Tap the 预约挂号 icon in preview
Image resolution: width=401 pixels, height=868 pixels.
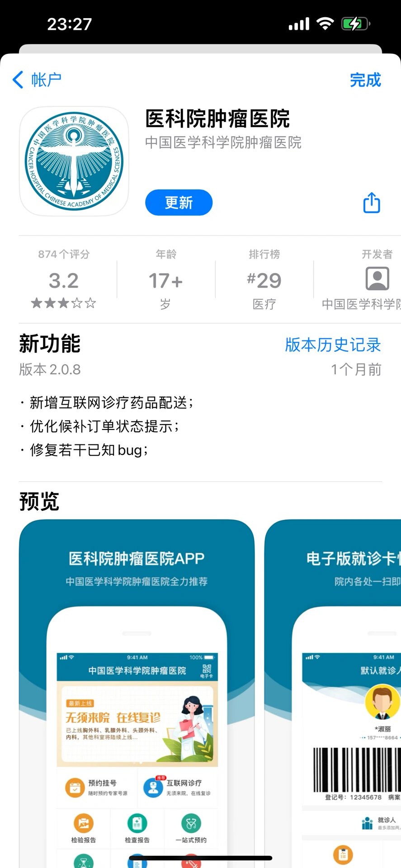75,787
